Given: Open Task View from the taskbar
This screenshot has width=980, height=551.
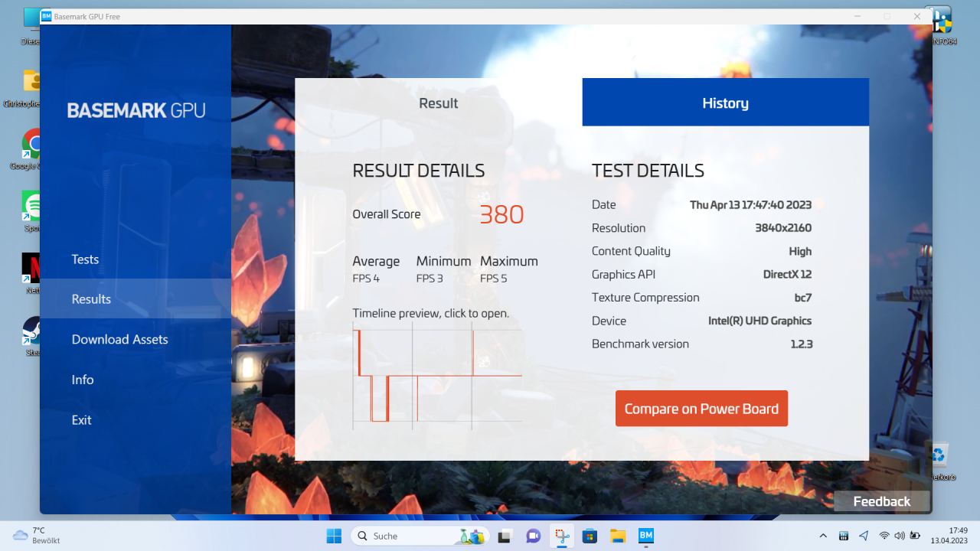Looking at the screenshot, I should coord(505,536).
